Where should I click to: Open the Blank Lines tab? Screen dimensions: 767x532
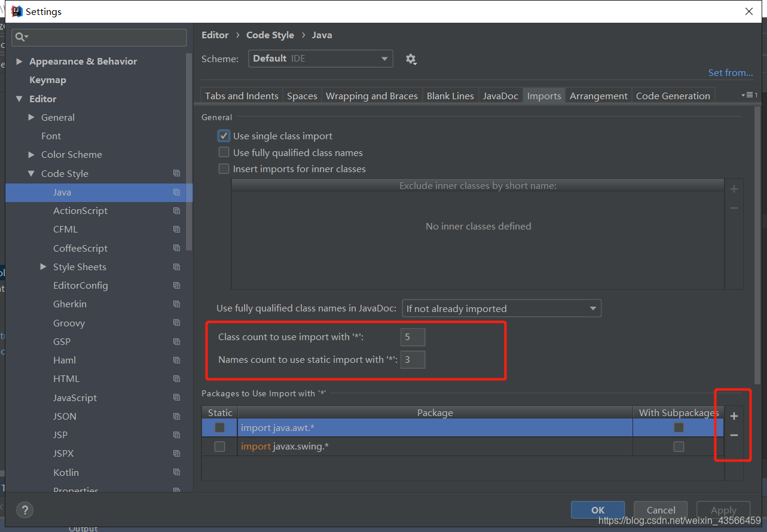click(x=450, y=96)
